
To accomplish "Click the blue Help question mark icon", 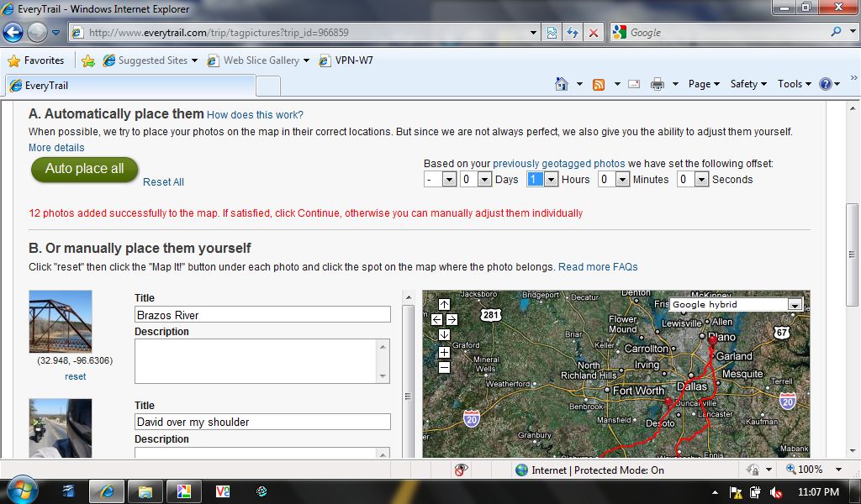I will [826, 84].
